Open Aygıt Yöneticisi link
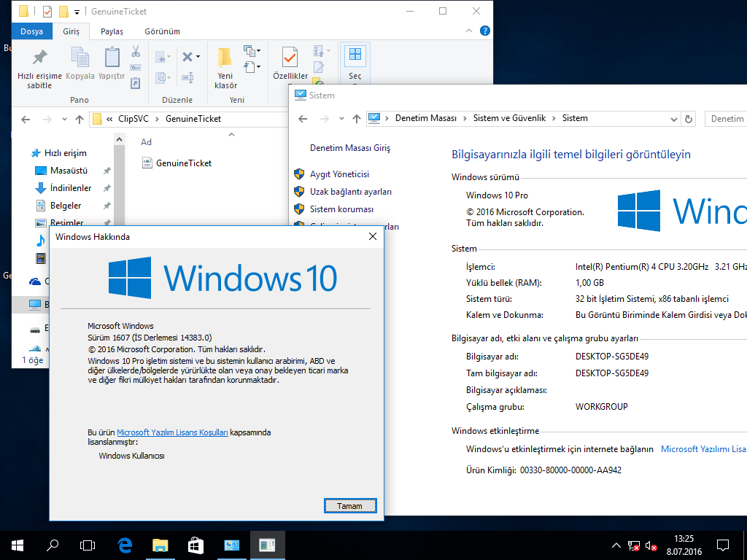Viewport: 747px width, 560px height. pyautogui.click(x=339, y=174)
